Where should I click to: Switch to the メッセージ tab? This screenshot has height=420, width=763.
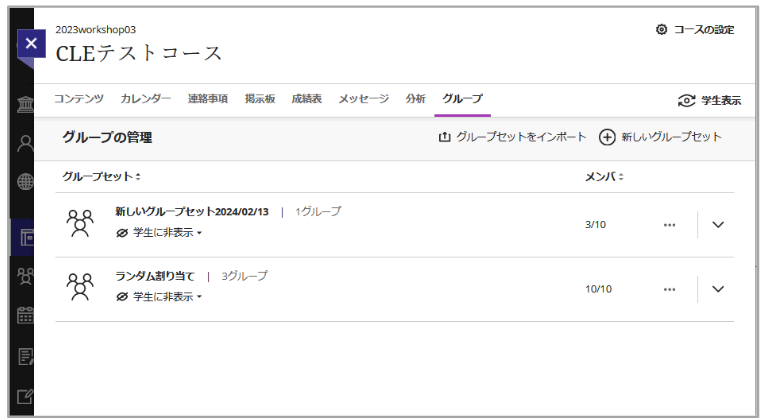[x=363, y=99]
